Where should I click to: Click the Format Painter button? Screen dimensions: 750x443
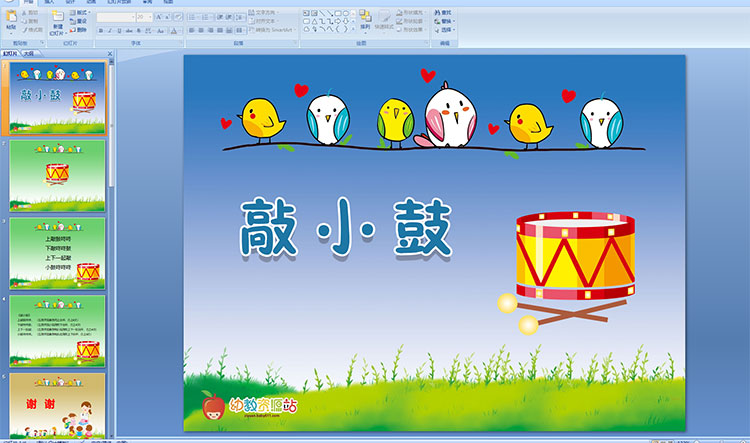(33, 30)
